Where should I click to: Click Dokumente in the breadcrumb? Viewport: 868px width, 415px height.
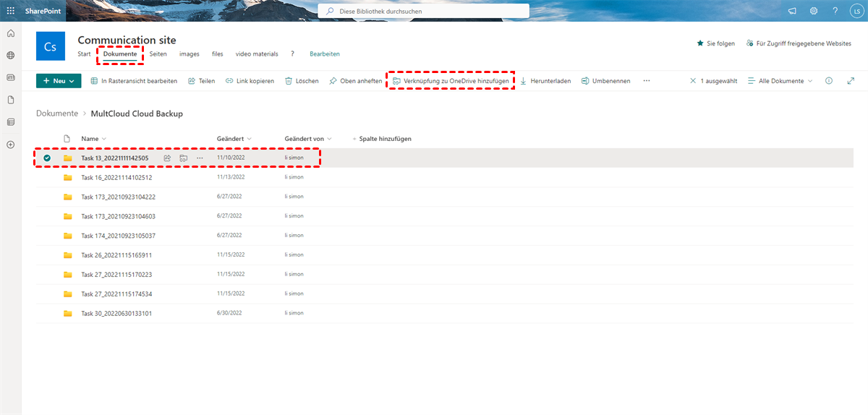point(57,114)
